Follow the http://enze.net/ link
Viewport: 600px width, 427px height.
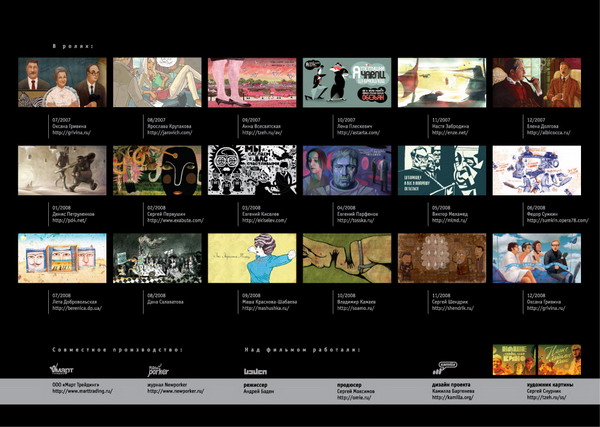click(450, 133)
